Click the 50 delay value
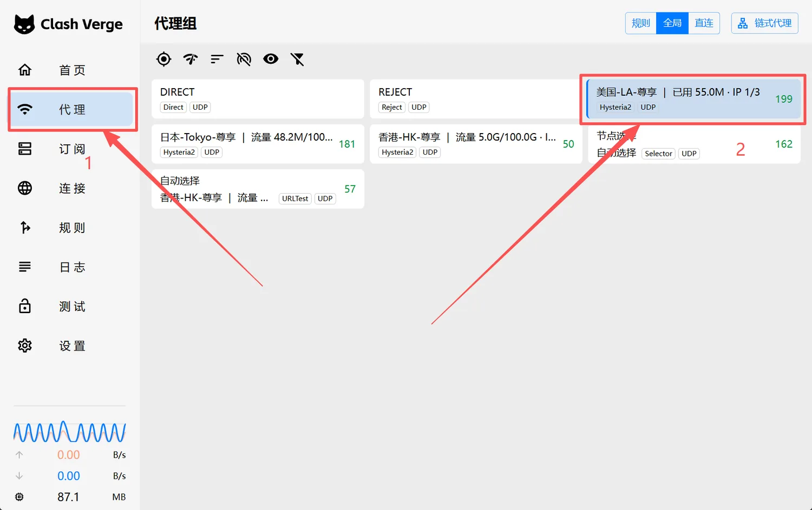The width and height of the screenshot is (812, 510). tap(568, 144)
